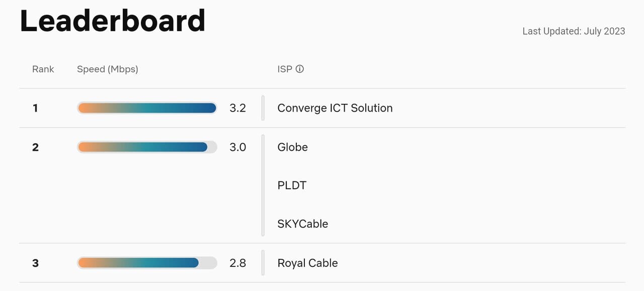This screenshot has width=644, height=291.
Task: Sort by the Speed (Mbps) column header
Action: 107,69
